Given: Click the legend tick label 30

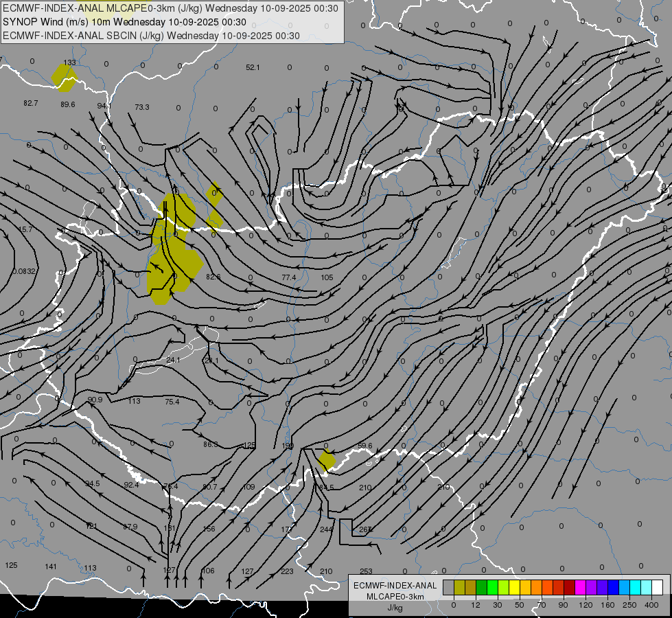Looking at the screenshot, I should [497, 605].
